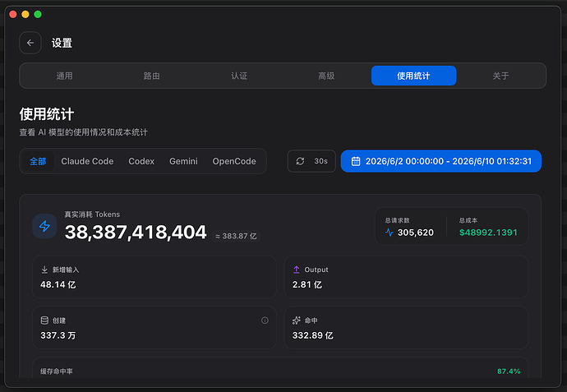Select the 使用统计 tab
The width and height of the screenshot is (567, 392).
(413, 76)
